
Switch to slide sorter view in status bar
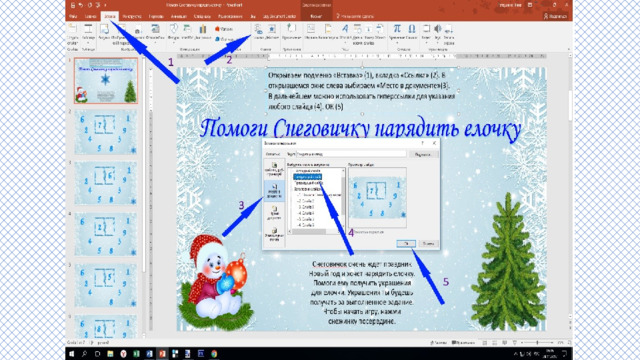(x=495, y=343)
